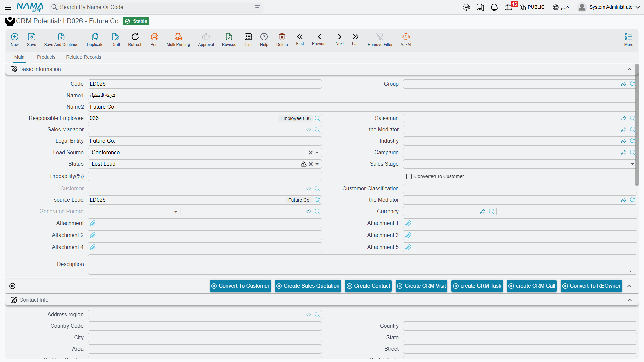Delete the record

(x=282, y=40)
